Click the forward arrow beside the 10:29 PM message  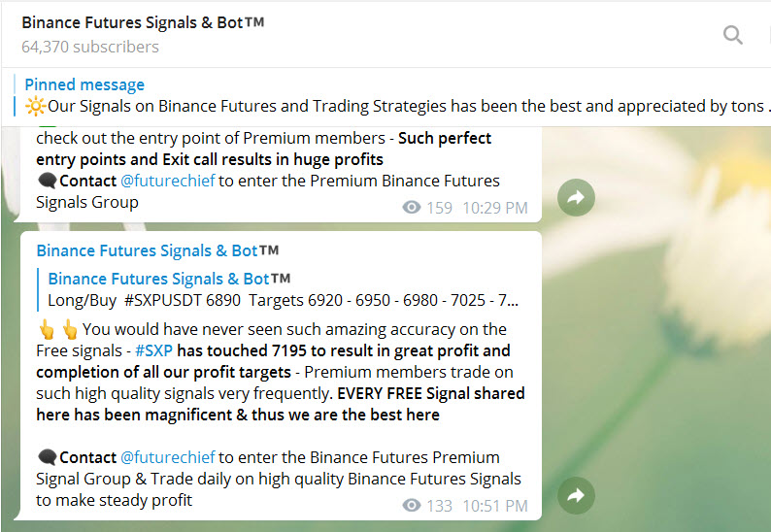[x=576, y=198]
